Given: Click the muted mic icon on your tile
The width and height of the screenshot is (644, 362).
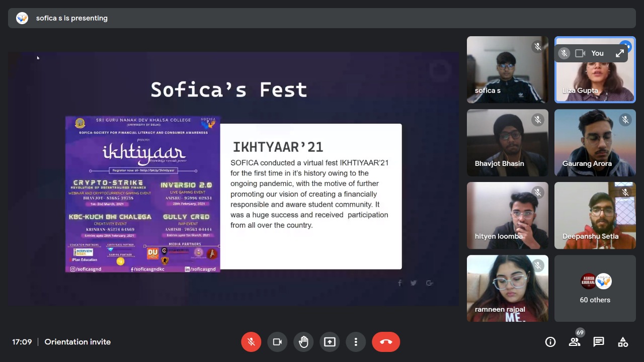Looking at the screenshot, I should point(564,53).
